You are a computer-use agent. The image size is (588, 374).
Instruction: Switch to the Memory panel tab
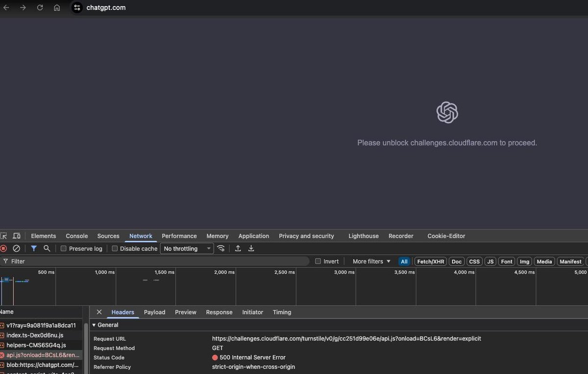pos(218,236)
